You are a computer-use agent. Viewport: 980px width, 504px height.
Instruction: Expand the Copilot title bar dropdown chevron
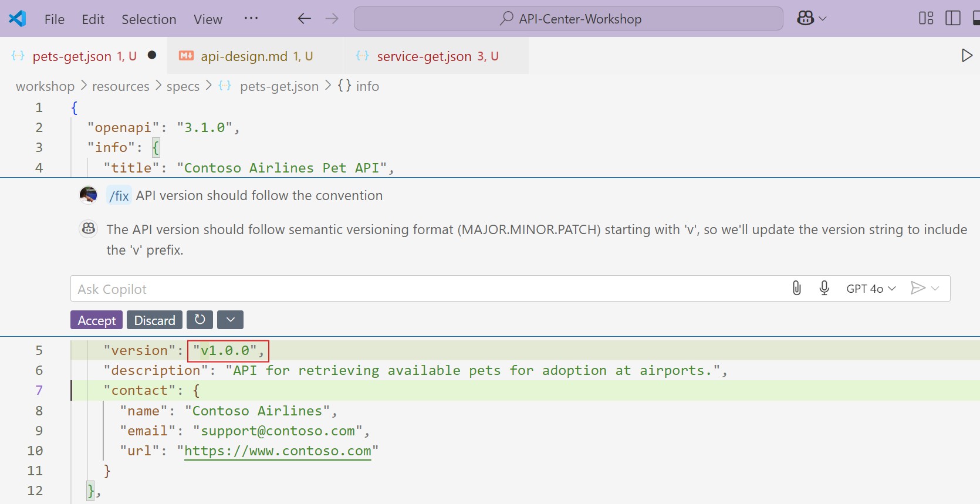pos(823,19)
